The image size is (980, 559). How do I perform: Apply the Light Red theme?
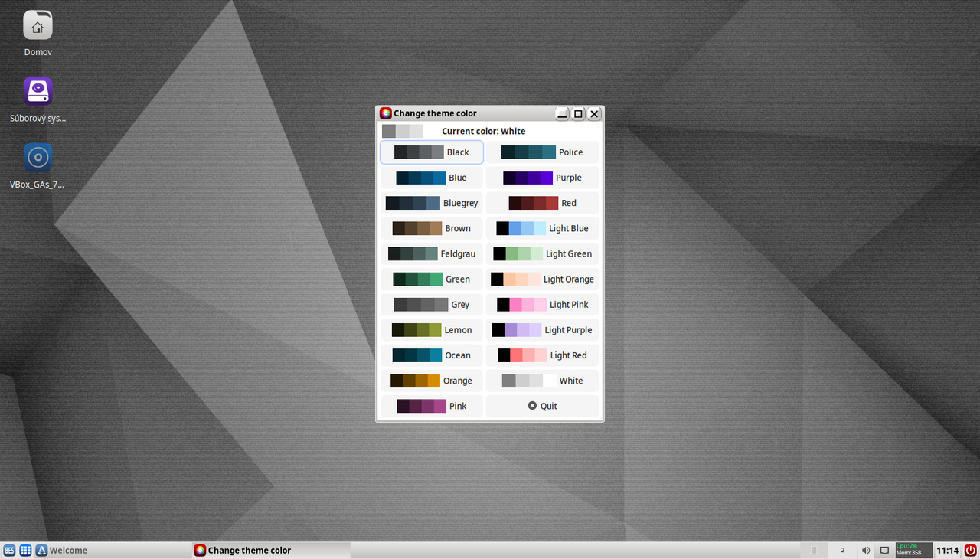click(x=542, y=355)
